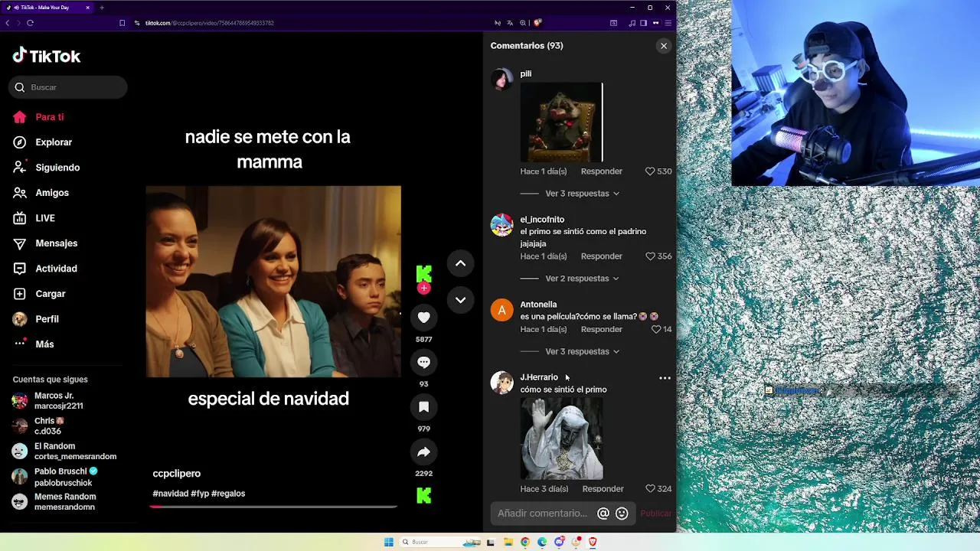Open Cargar upload page

(51, 294)
